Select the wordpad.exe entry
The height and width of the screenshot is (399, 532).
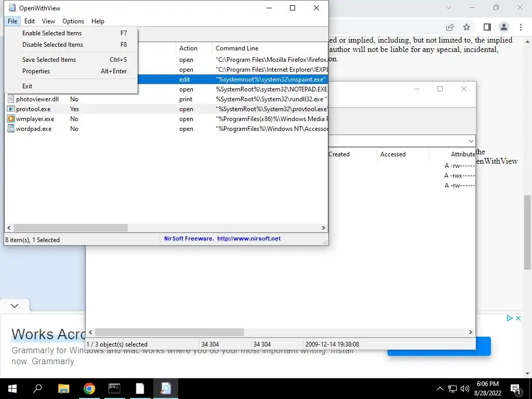34,129
